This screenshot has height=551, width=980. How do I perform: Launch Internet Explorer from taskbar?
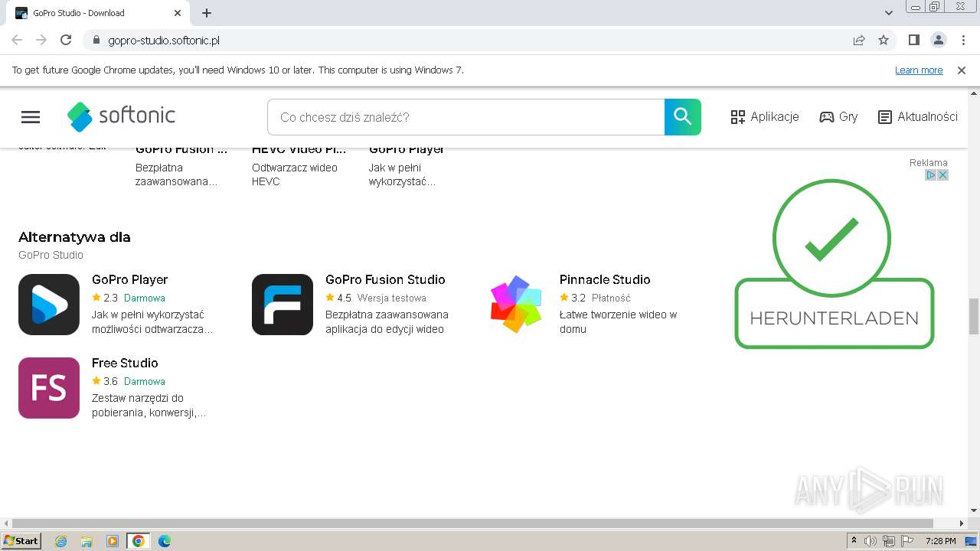61,541
